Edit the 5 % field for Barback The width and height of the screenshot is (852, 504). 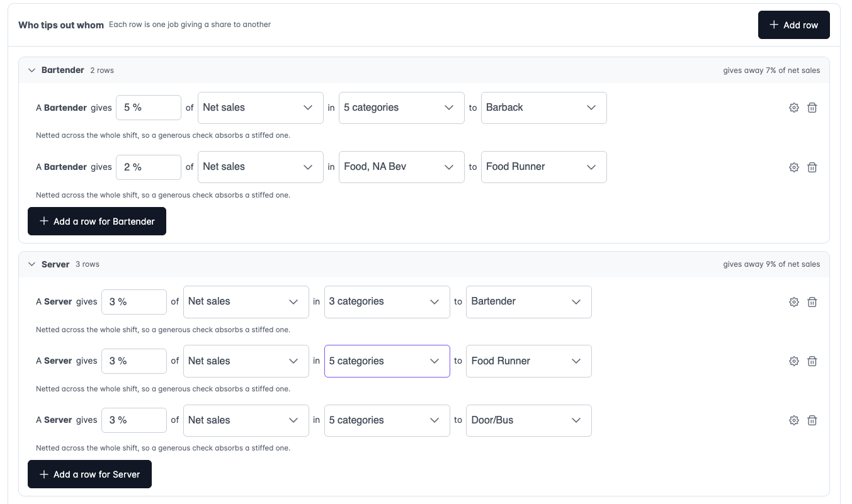[149, 108]
